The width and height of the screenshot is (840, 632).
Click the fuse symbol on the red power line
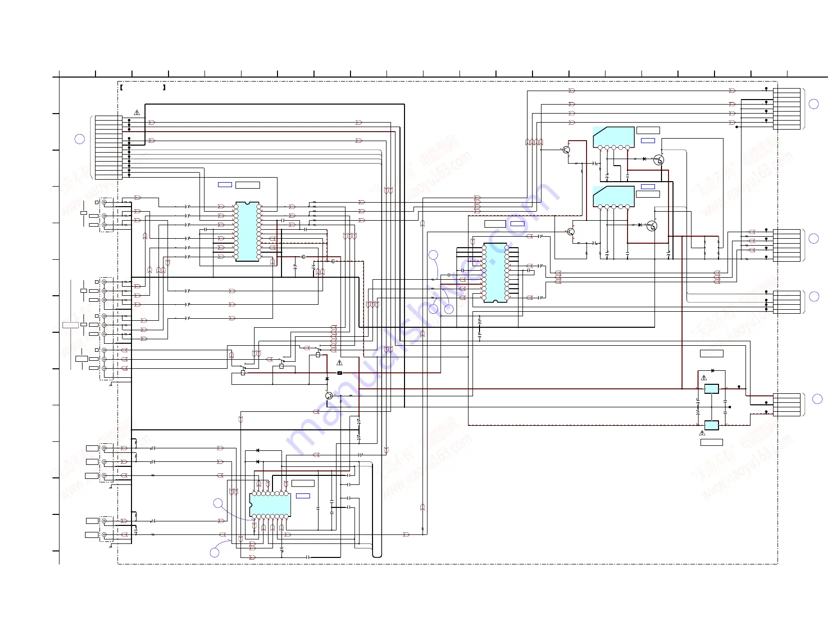click(339, 373)
